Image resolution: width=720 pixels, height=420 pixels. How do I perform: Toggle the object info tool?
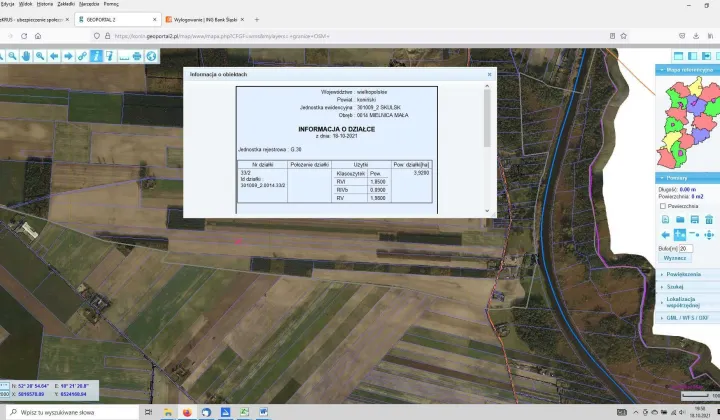(96, 56)
